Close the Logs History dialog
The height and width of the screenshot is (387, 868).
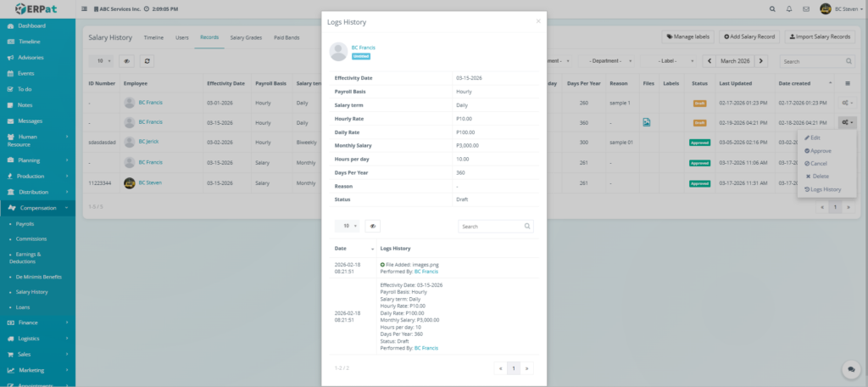pos(537,20)
